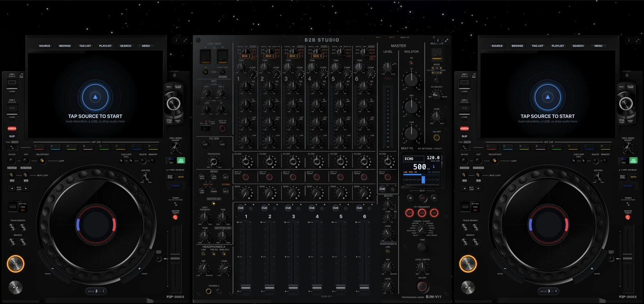Toggle BEAT SYNC on the left deck
644x304 pixels.
[x=171, y=177]
